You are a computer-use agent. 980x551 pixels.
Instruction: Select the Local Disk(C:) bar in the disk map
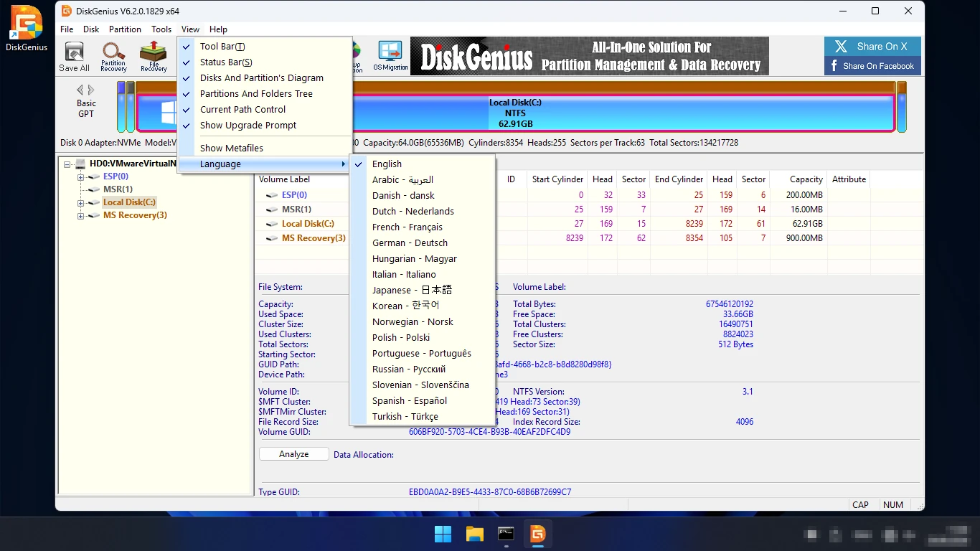(x=515, y=113)
